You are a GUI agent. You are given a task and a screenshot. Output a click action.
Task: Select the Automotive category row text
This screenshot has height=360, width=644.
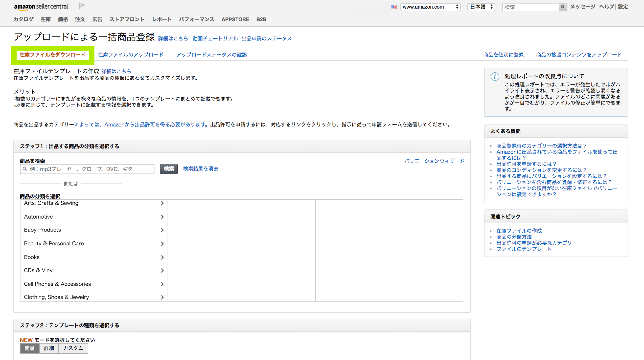(38, 217)
